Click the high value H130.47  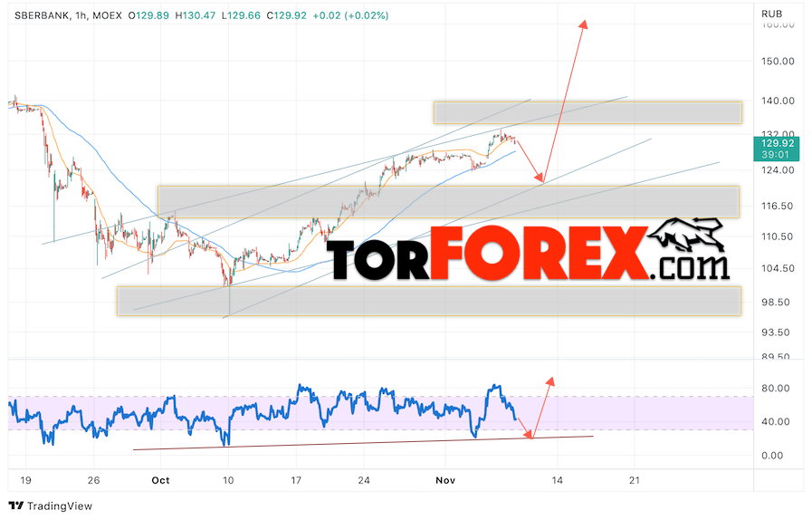(196, 15)
